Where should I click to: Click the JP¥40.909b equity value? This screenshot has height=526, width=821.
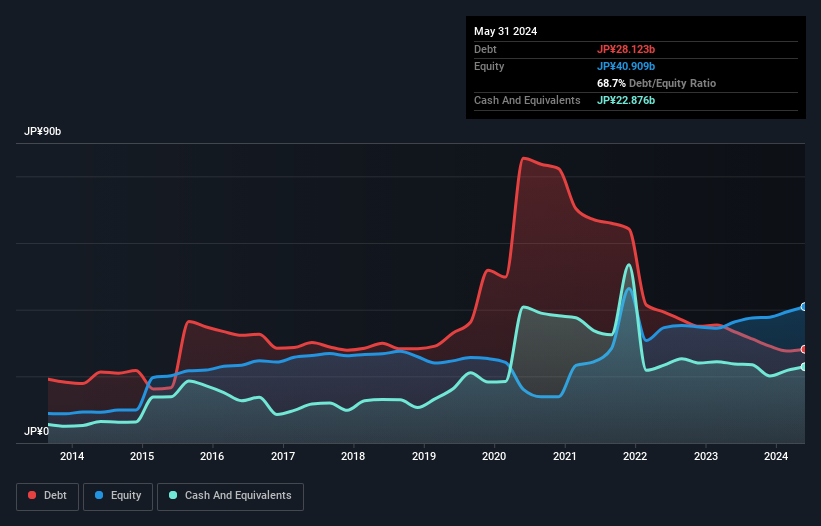(x=626, y=66)
